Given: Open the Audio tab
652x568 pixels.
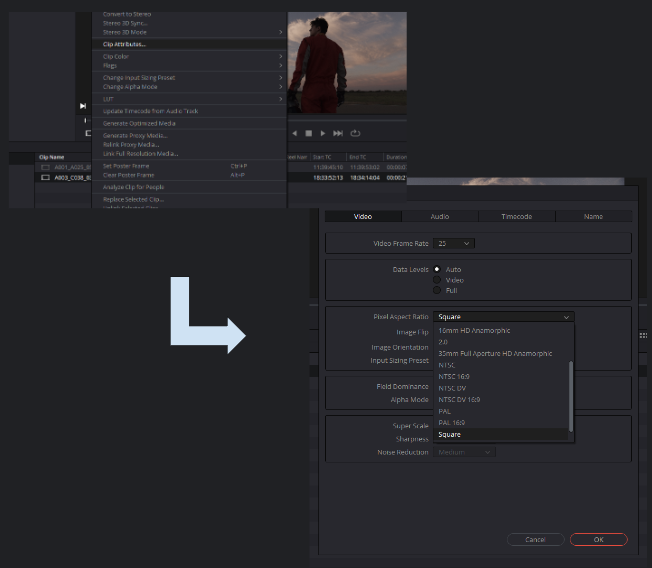Looking at the screenshot, I should click(x=439, y=216).
